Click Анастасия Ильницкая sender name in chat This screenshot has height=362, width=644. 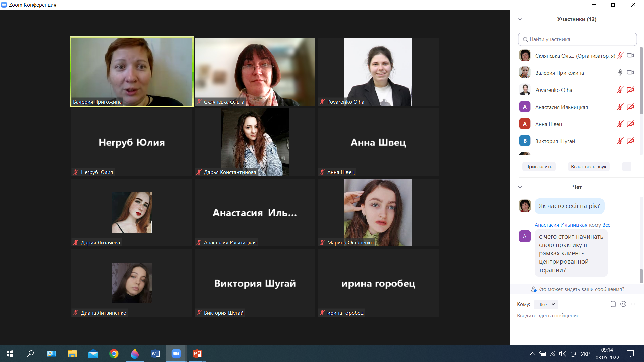pyautogui.click(x=561, y=225)
